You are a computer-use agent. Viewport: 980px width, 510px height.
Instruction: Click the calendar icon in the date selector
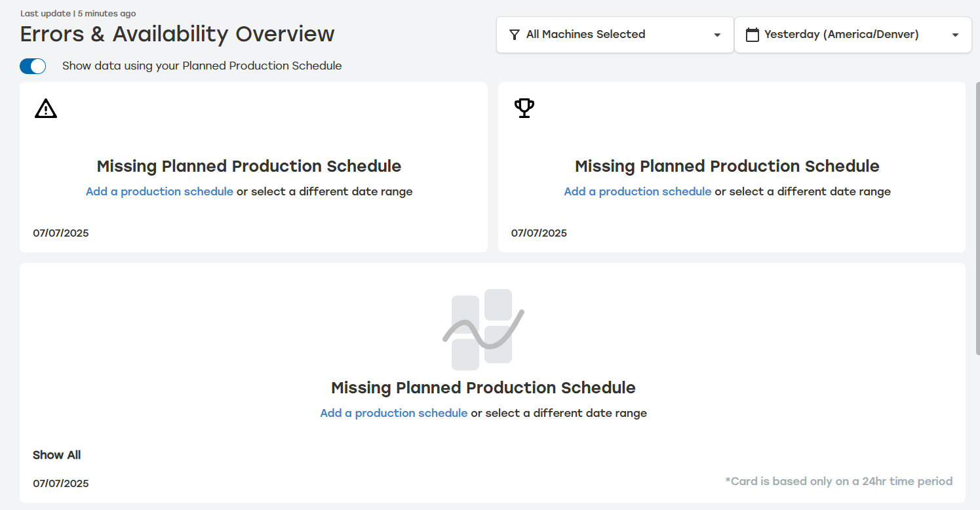click(x=752, y=34)
